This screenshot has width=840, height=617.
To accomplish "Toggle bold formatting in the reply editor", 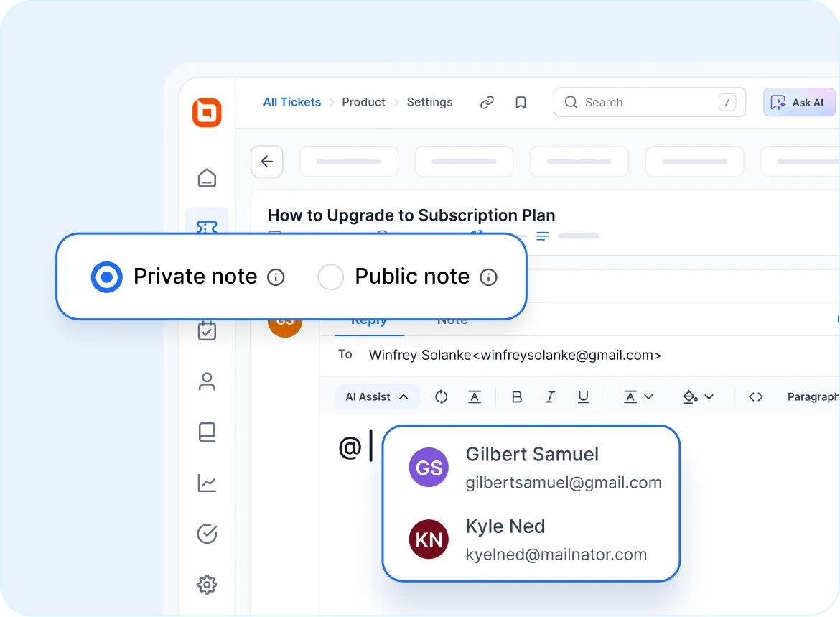I will pos(517,396).
